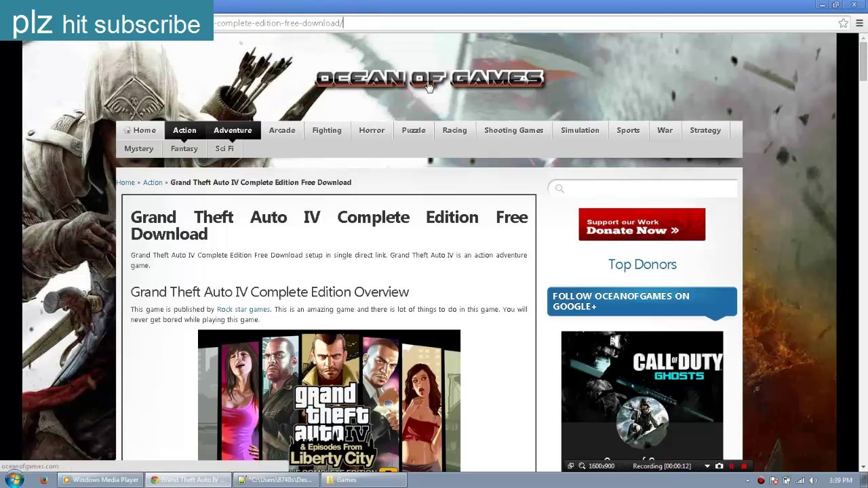Click the power plug tray icon
The width and height of the screenshot is (868, 488).
point(787,481)
